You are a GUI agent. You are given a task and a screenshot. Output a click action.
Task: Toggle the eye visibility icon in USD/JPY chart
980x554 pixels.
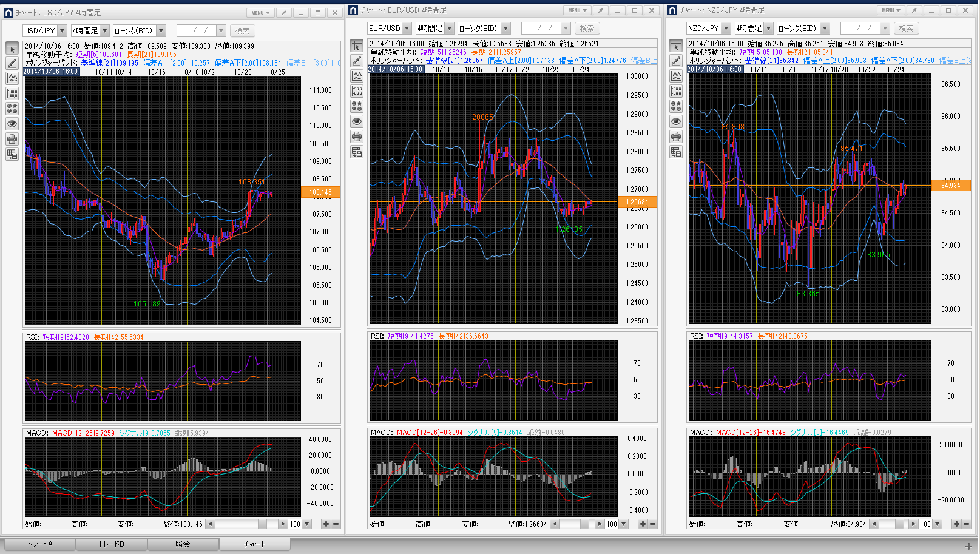point(12,124)
